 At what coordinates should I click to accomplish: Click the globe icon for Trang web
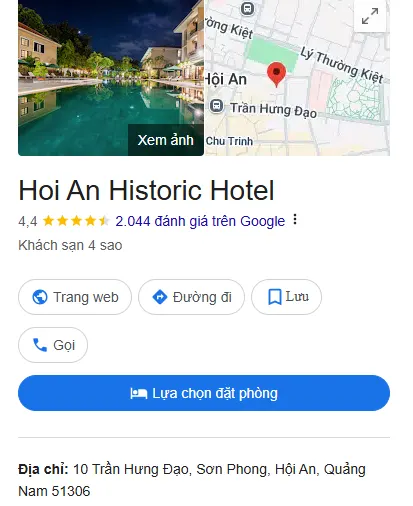pyautogui.click(x=40, y=297)
